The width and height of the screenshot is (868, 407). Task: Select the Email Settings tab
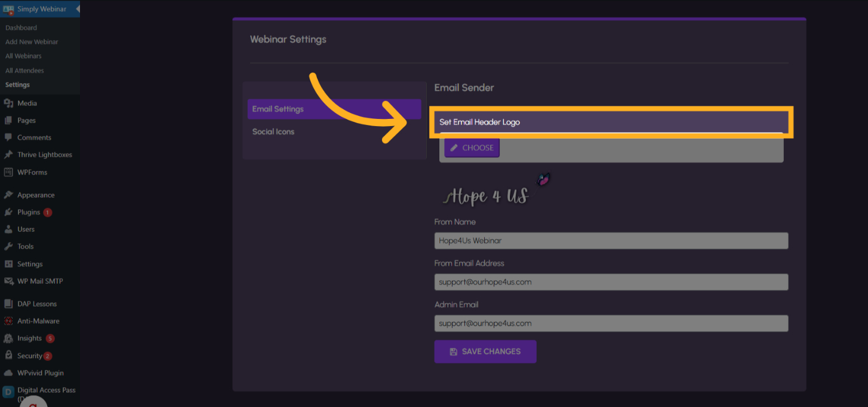coord(278,109)
